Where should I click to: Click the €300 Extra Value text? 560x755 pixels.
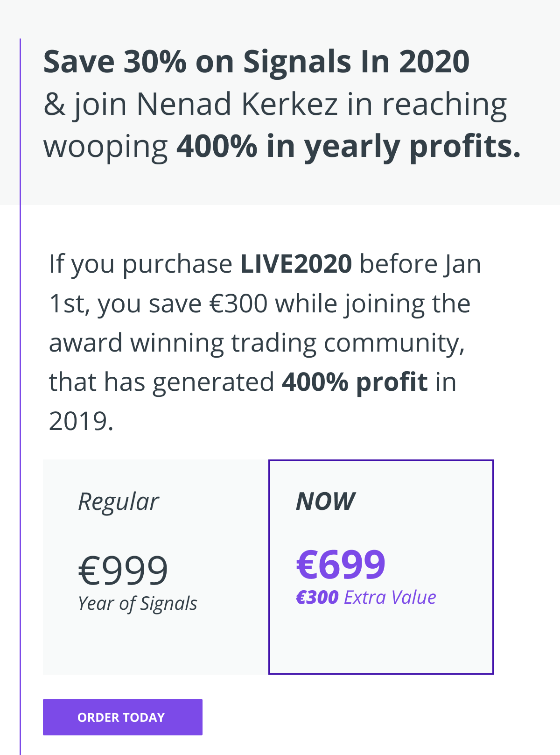point(366,597)
